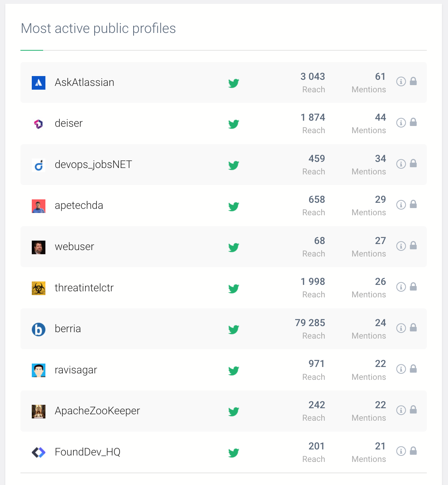Click the lock icon on webuser row

click(413, 246)
